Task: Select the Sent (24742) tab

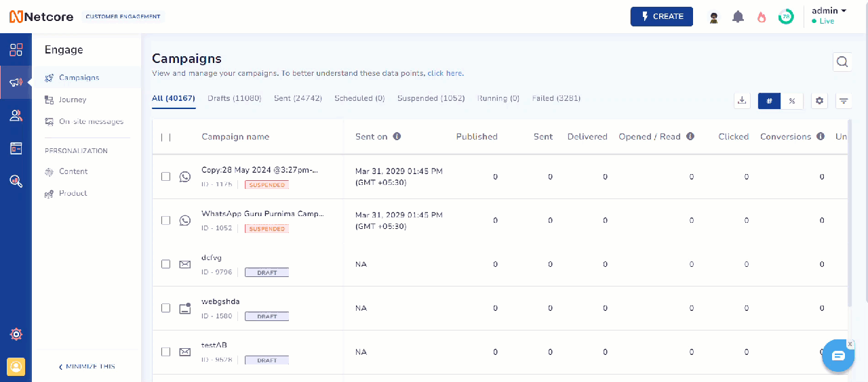Action: pos(298,98)
